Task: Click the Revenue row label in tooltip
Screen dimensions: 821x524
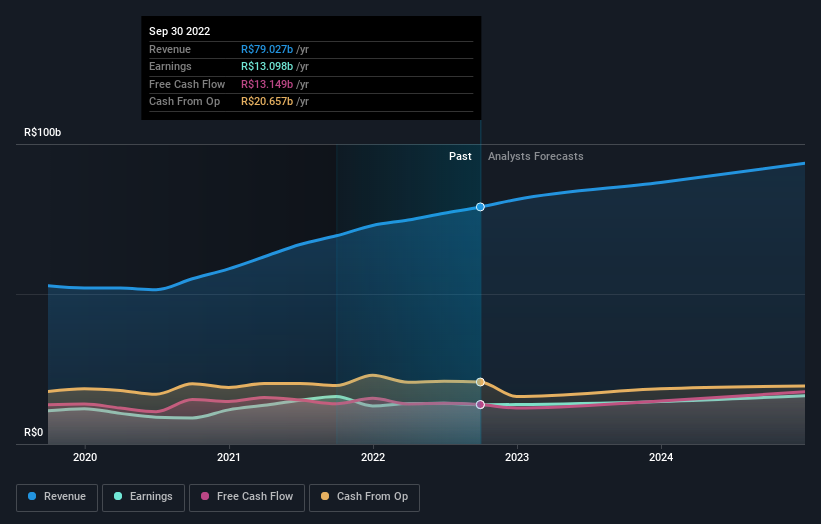Action: 170,49
